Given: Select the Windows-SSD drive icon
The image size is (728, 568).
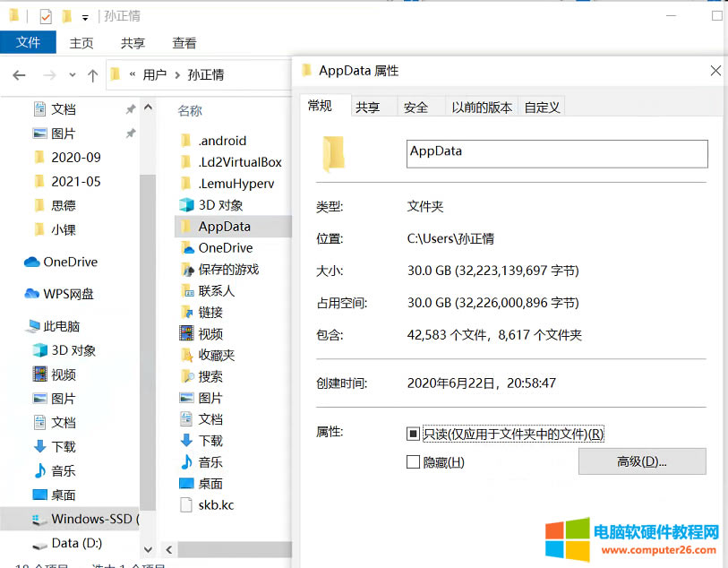Looking at the screenshot, I should [x=39, y=519].
